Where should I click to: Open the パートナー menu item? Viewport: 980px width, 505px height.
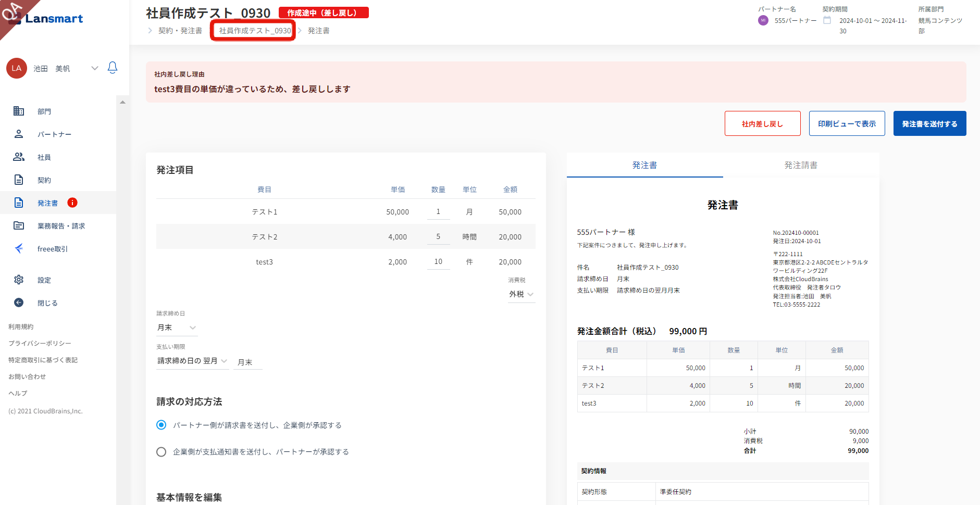click(58, 134)
